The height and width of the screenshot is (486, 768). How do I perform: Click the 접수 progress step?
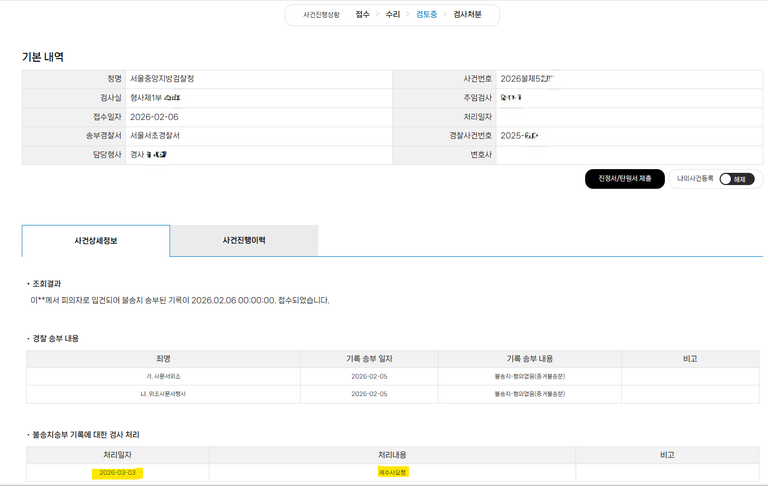362,15
